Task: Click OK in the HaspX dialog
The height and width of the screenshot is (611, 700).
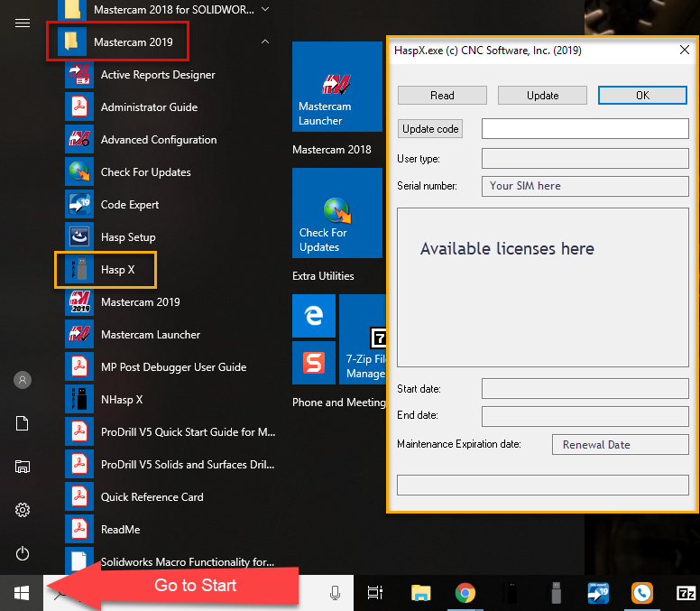Action: [x=642, y=95]
